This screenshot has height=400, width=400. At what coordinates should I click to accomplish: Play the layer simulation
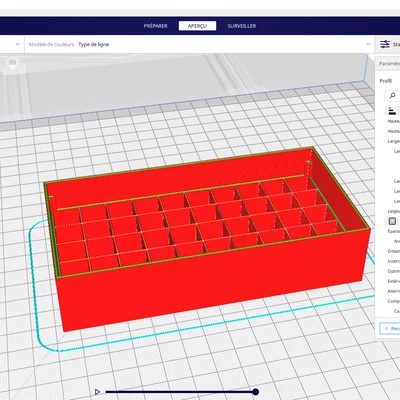tap(97, 392)
